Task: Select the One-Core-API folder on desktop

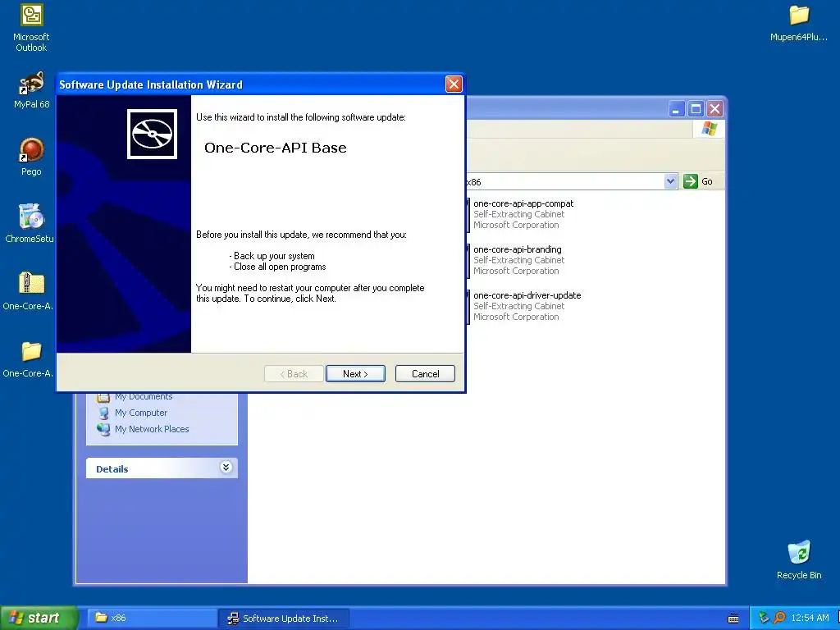Action: tap(29, 359)
